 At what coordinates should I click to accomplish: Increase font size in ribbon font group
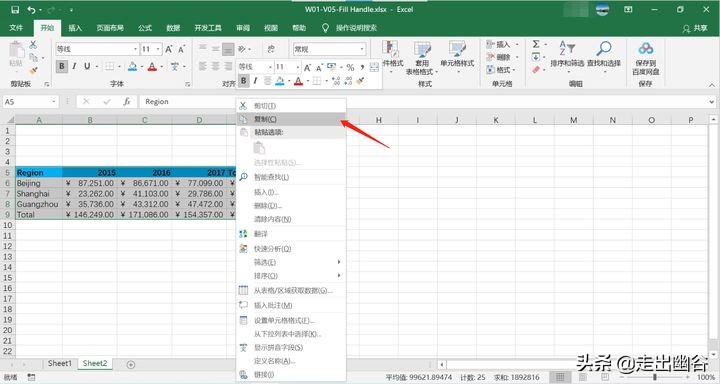coord(169,49)
